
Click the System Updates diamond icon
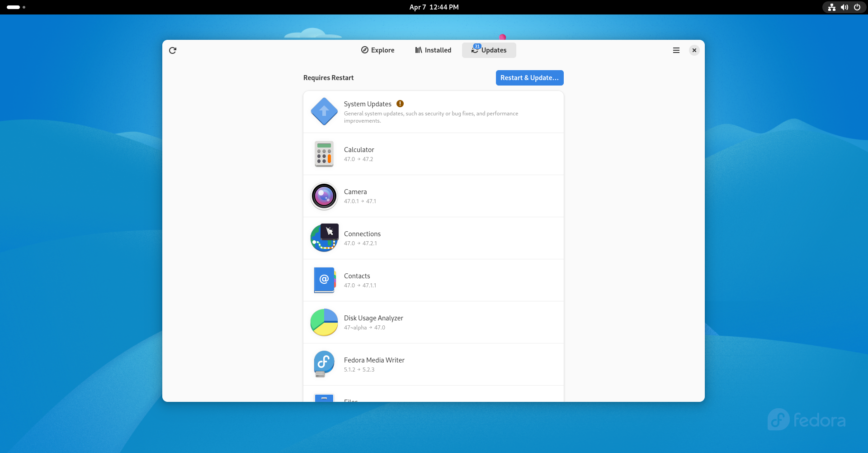(x=324, y=111)
